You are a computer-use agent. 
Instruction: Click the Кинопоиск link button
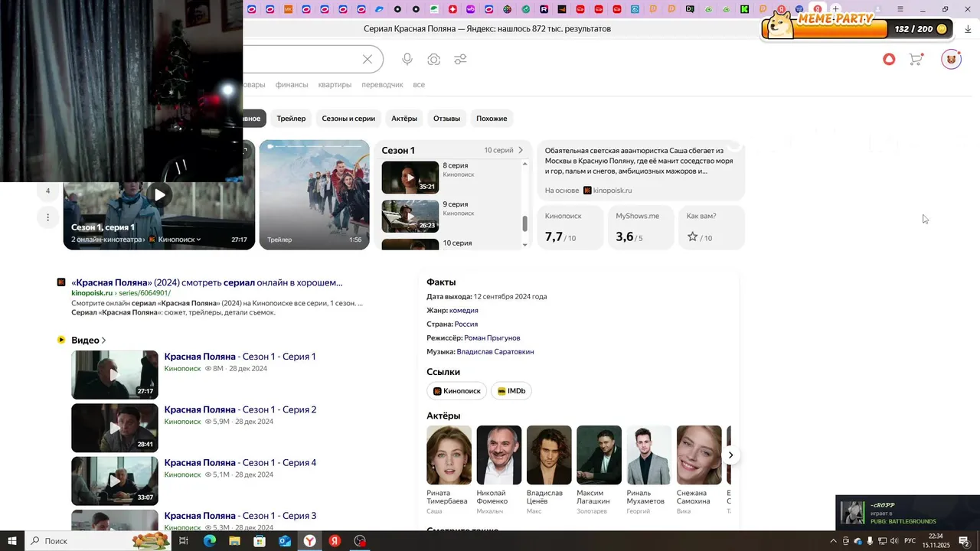coord(456,391)
